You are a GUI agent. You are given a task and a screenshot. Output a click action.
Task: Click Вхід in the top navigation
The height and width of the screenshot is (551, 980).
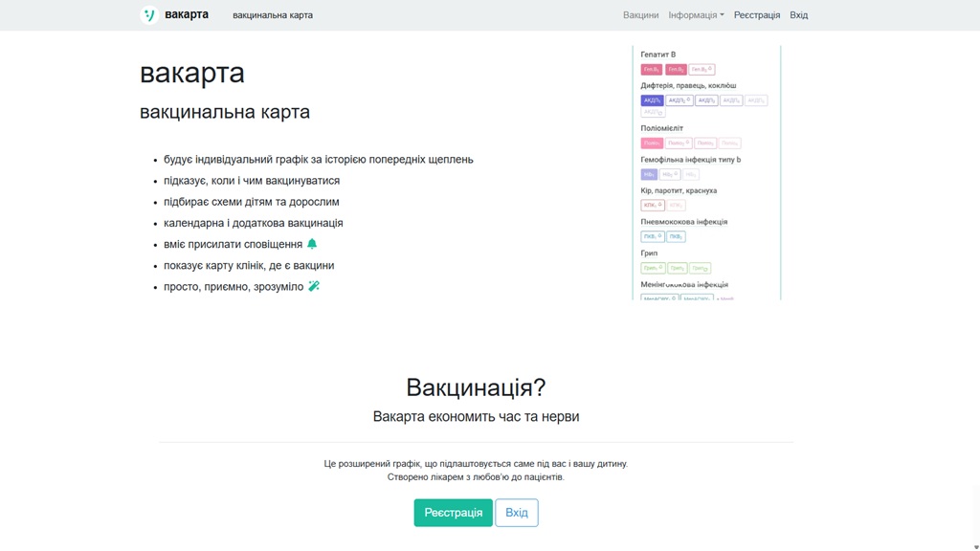point(798,15)
